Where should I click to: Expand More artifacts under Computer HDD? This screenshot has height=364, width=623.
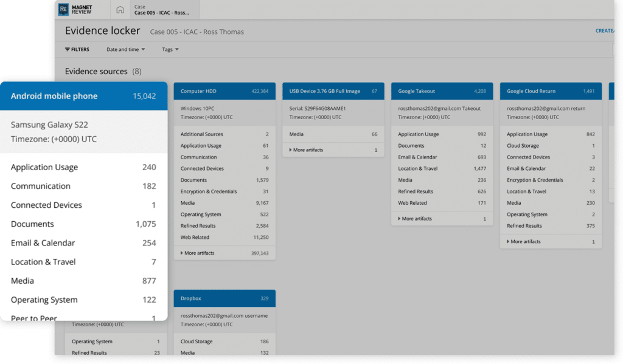tap(198, 253)
